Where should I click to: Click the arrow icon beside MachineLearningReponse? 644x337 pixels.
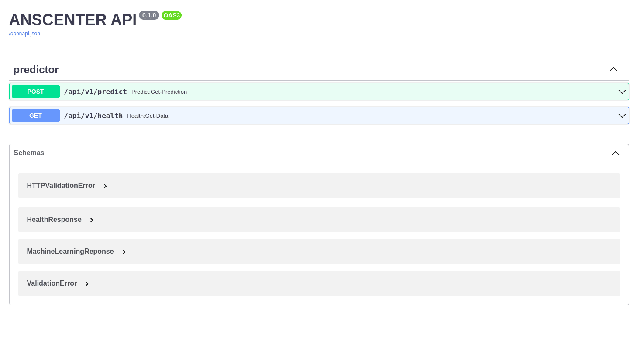(124, 252)
